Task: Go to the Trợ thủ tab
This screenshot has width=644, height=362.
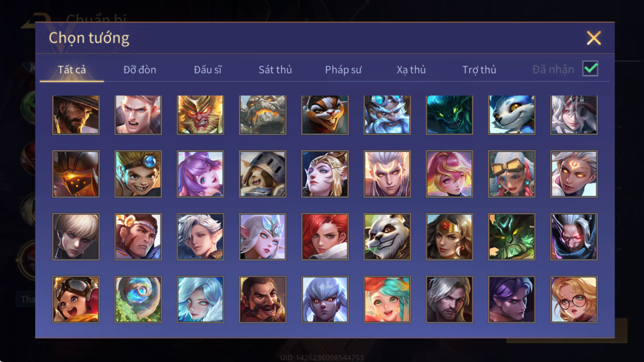Action: coord(479,70)
